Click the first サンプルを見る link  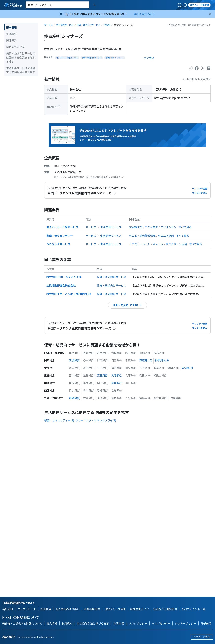click(199, 193)
